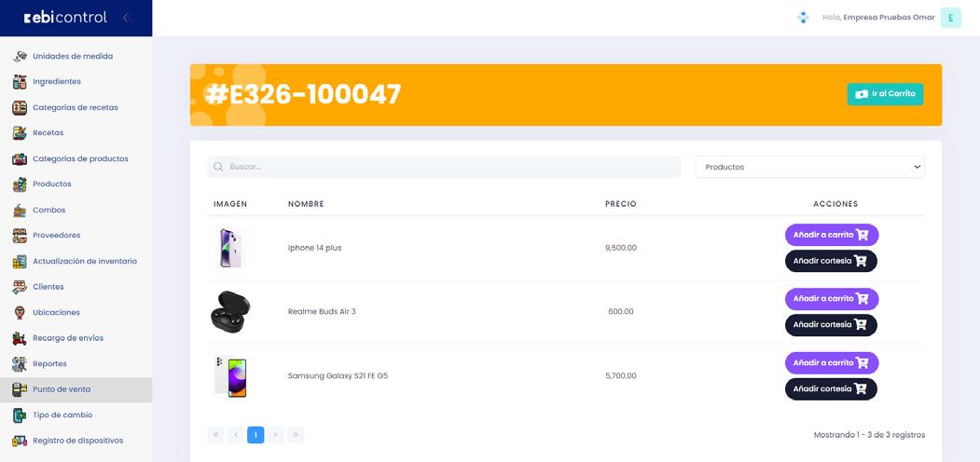Open the Proveedores menu item
Image resolution: width=980 pixels, height=462 pixels.
[56, 236]
